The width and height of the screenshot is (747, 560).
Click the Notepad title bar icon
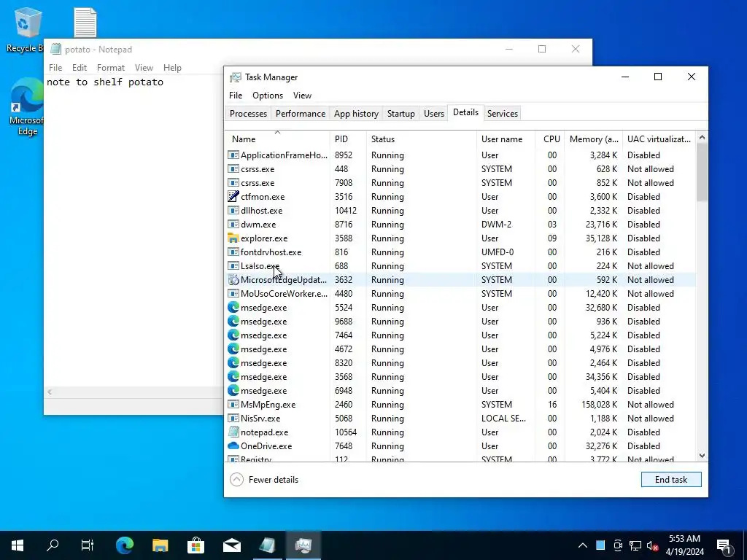(x=55, y=49)
